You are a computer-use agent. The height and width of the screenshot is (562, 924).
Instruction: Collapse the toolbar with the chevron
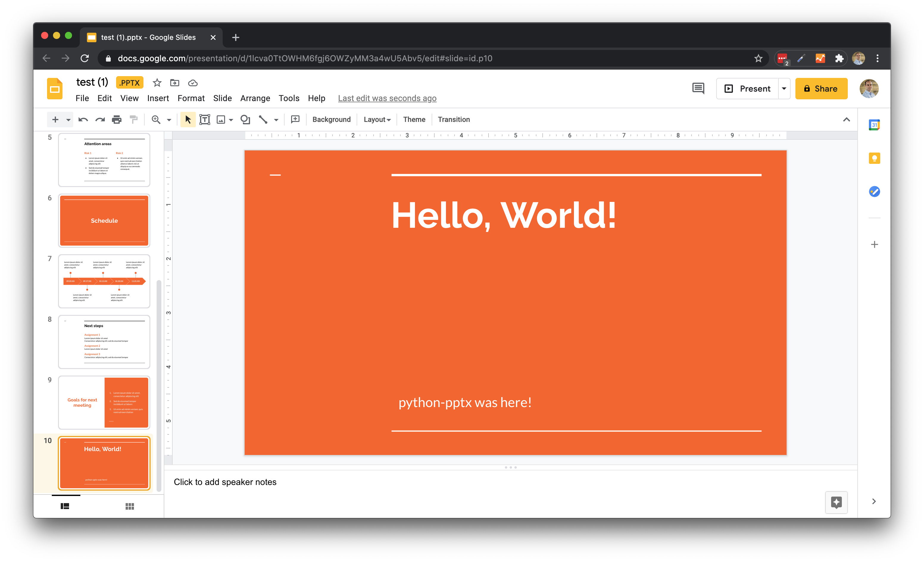[846, 119]
